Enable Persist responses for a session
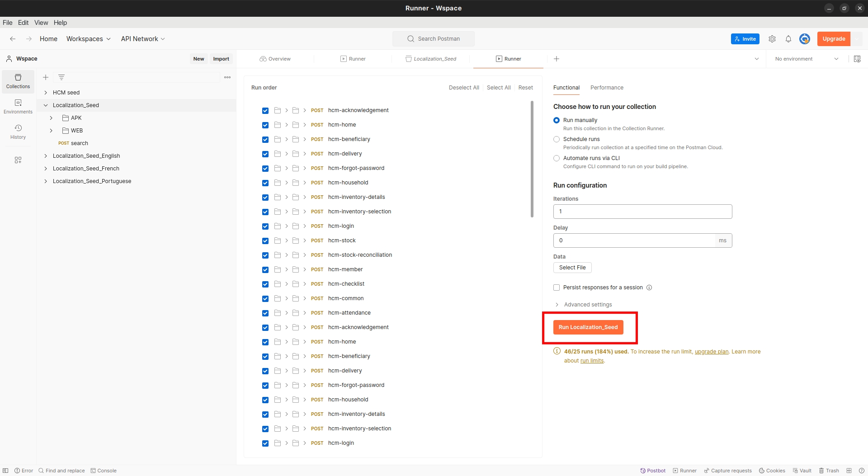The height and width of the screenshot is (476, 868). click(557, 287)
